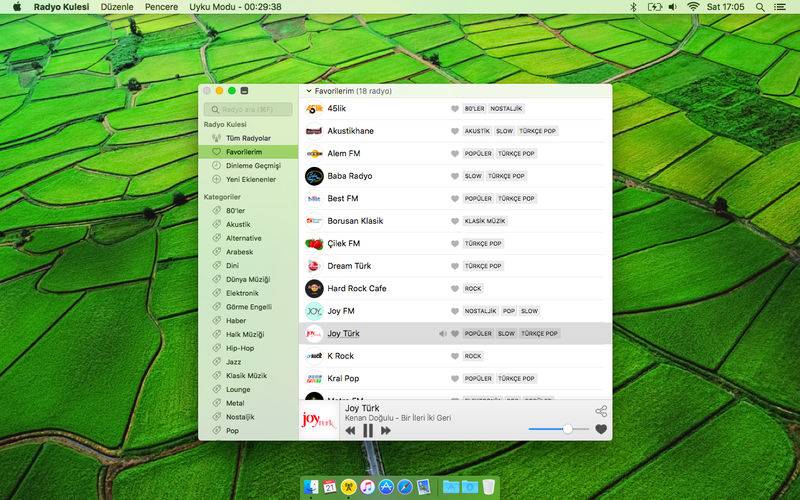The height and width of the screenshot is (500, 800).
Task: Skip to the next radio station
Action: pyautogui.click(x=386, y=431)
